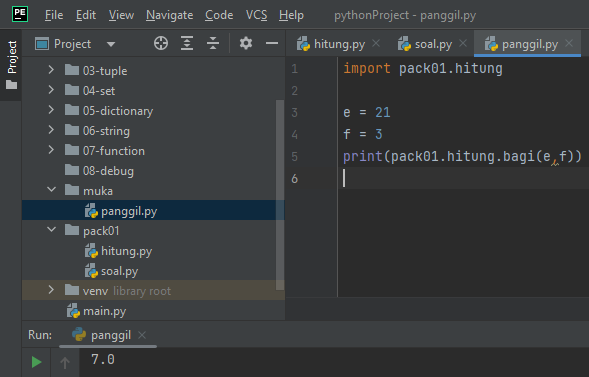The width and height of the screenshot is (589, 377).
Task: Toggle the Project side tool window button
Action: pos(12,65)
